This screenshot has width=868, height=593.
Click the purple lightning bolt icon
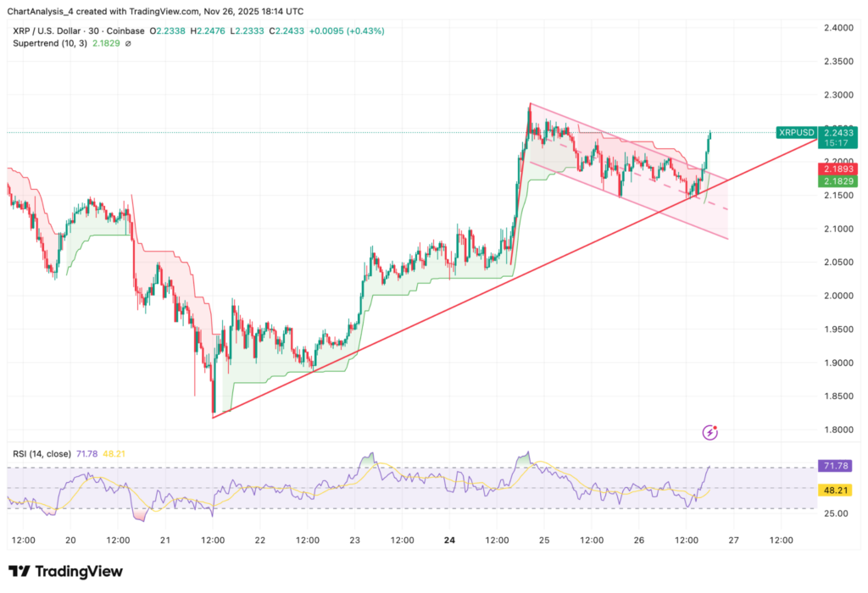coord(710,433)
